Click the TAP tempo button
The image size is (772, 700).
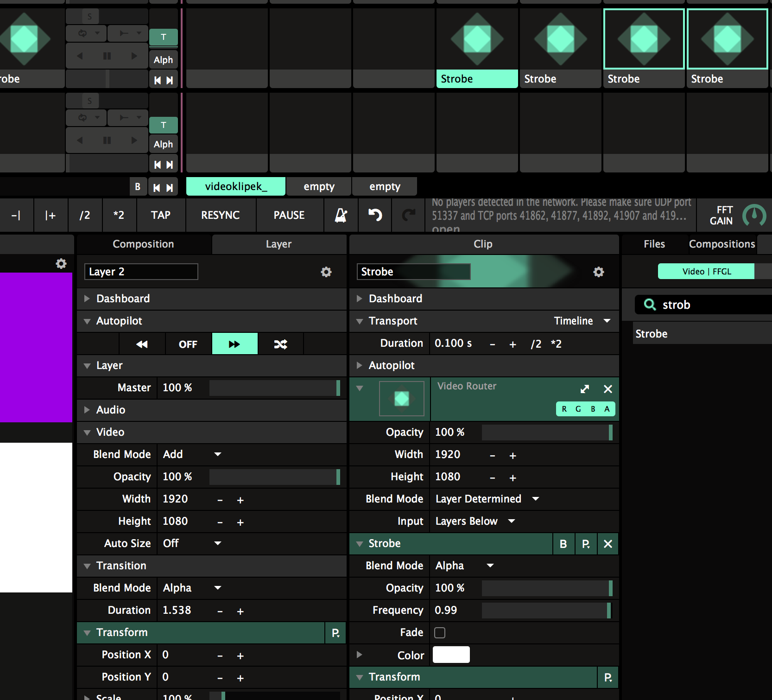(161, 215)
